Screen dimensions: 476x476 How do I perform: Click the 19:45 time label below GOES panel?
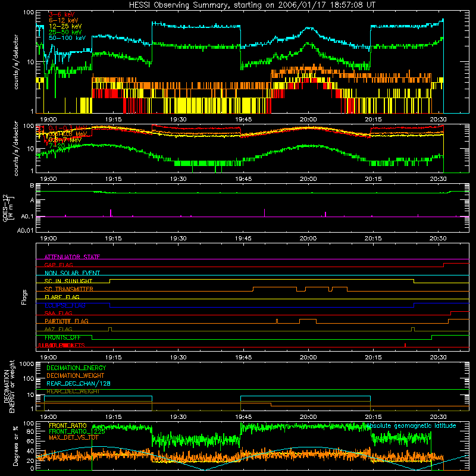pyautogui.click(x=243, y=239)
